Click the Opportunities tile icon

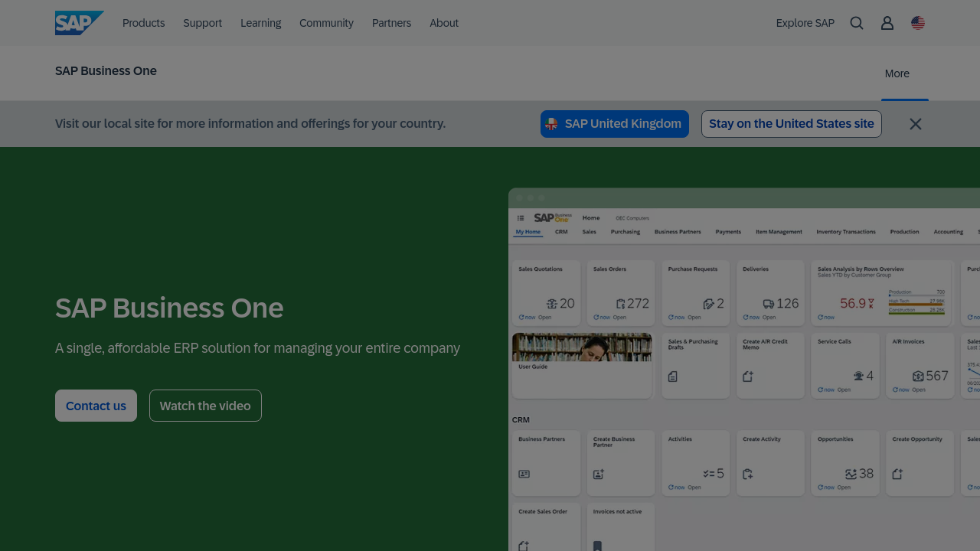coord(851,474)
